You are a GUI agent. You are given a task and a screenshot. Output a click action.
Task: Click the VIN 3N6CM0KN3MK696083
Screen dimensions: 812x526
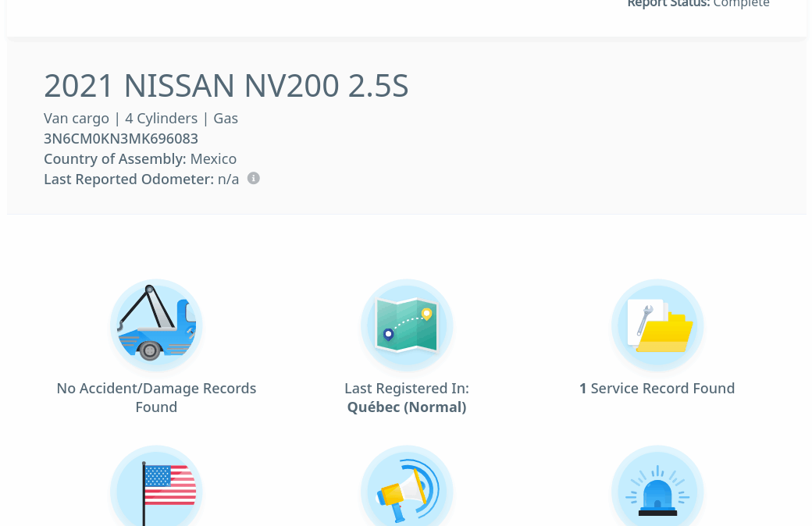(121, 139)
